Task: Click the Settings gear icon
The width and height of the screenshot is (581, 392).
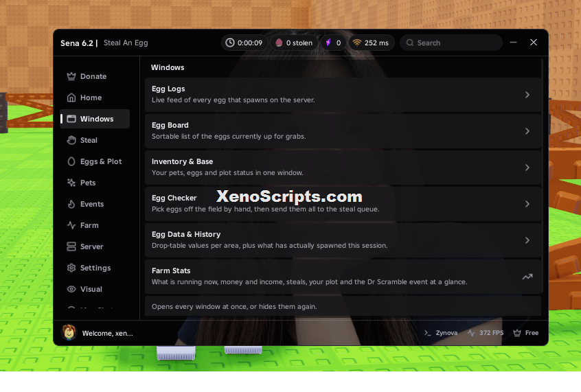Action: click(71, 268)
